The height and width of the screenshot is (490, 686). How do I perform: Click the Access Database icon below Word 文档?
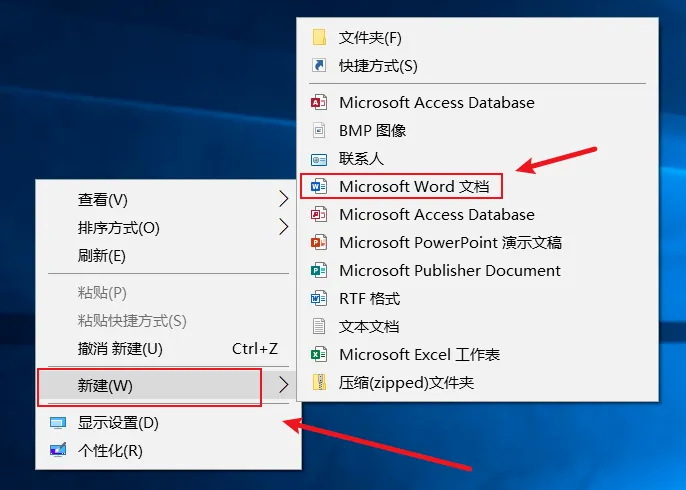[319, 215]
